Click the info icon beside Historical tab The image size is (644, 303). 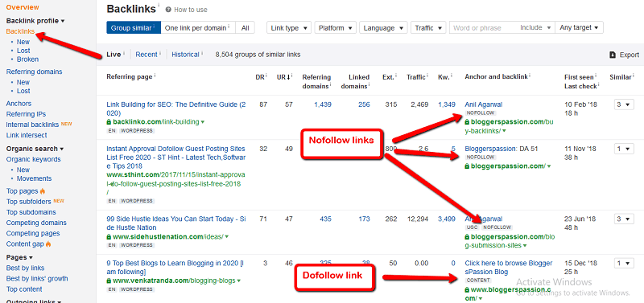(x=202, y=53)
